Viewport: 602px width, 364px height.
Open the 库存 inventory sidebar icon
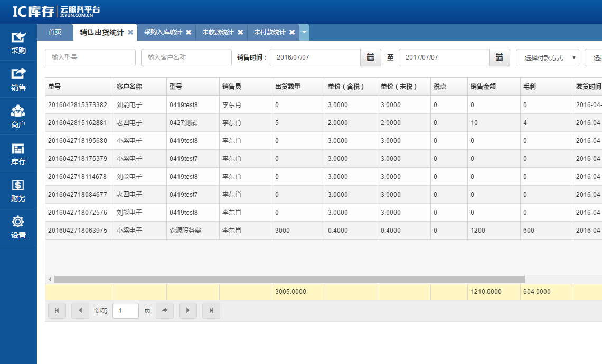point(18,148)
